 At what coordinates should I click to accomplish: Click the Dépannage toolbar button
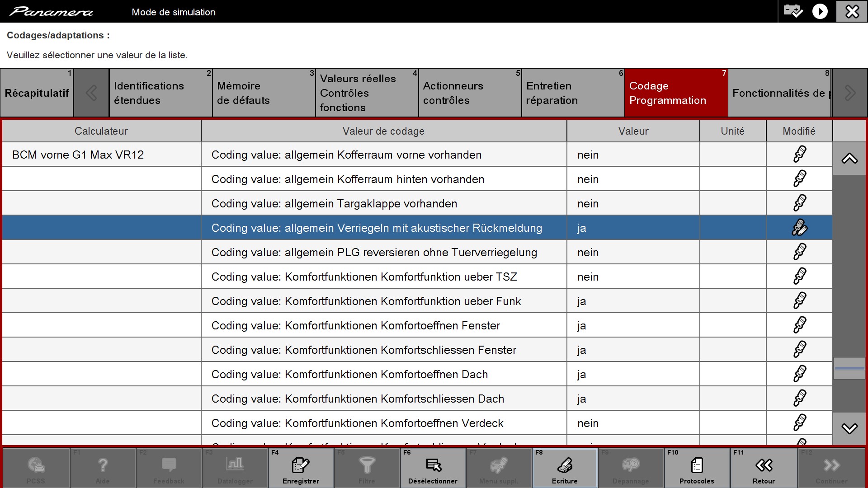[x=631, y=468]
